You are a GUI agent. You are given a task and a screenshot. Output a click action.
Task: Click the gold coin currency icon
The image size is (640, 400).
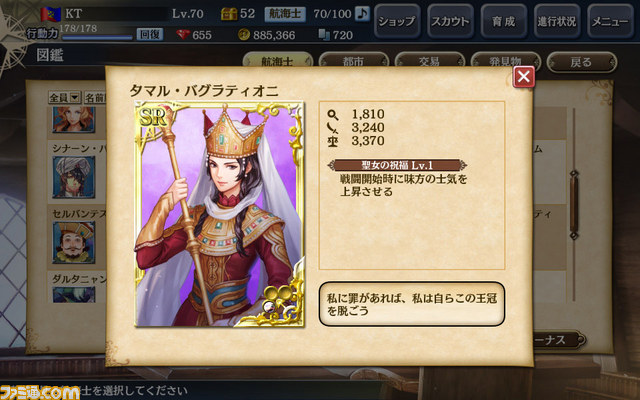coord(244,35)
